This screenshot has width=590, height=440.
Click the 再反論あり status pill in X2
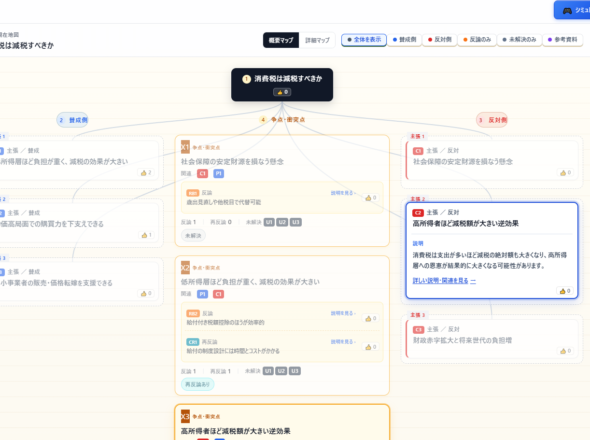[198, 384]
